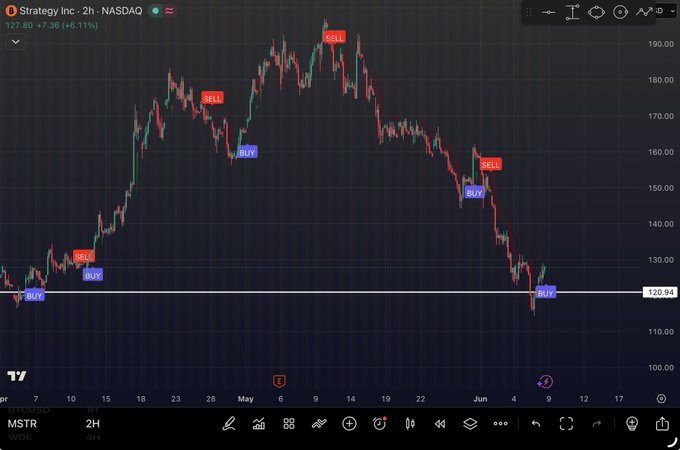Tap the leftmost BUY label near April 7
This screenshot has width=680, height=450.
34,296
